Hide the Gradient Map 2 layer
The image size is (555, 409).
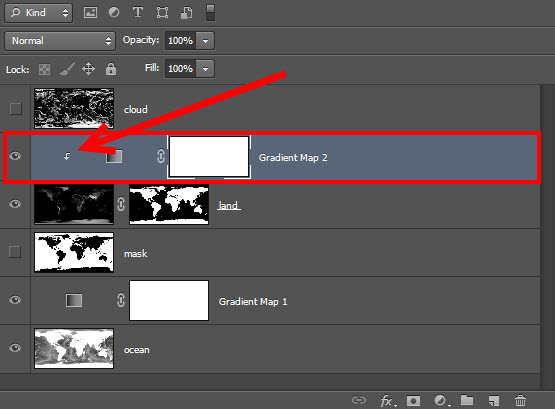(15, 156)
